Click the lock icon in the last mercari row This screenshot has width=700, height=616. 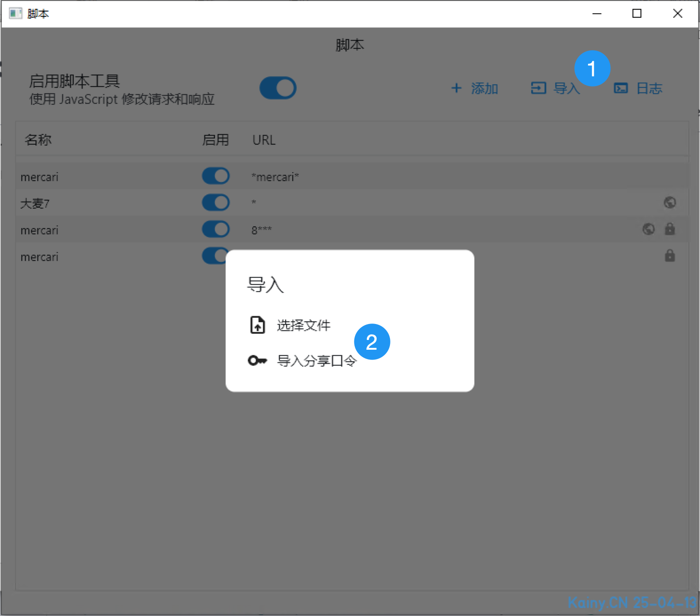coord(669,256)
